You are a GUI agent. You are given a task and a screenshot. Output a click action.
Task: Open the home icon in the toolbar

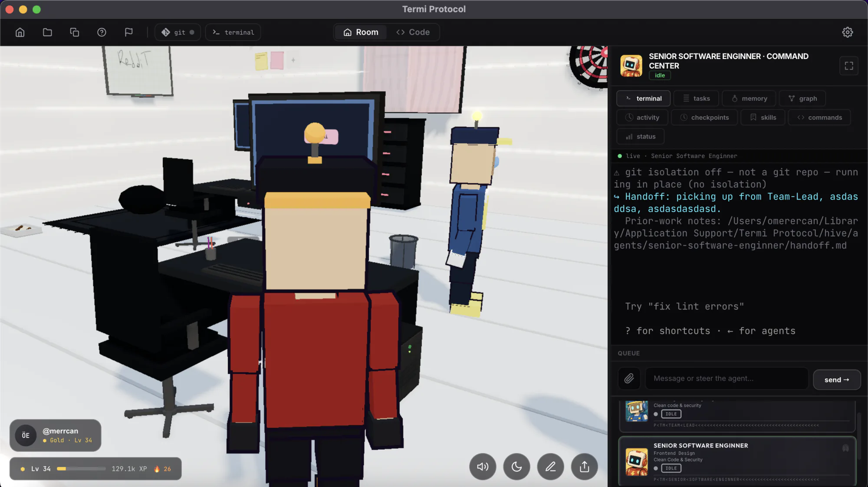(x=20, y=32)
